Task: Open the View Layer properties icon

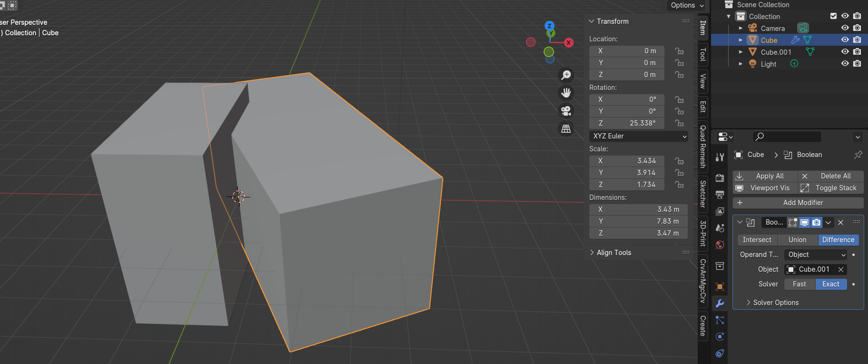Action: click(720, 211)
